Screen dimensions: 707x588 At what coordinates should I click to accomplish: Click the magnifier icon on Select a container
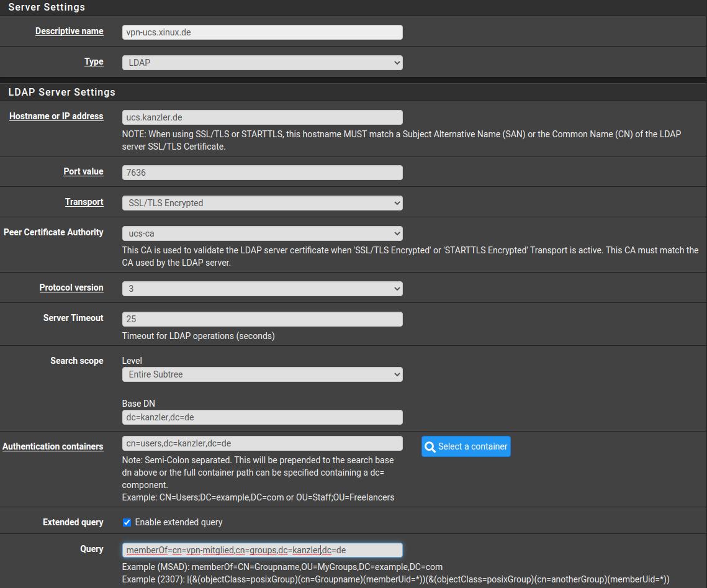430,446
